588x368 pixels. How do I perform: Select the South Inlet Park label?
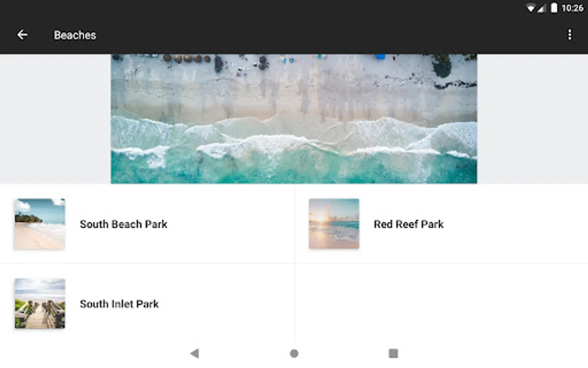click(x=119, y=304)
